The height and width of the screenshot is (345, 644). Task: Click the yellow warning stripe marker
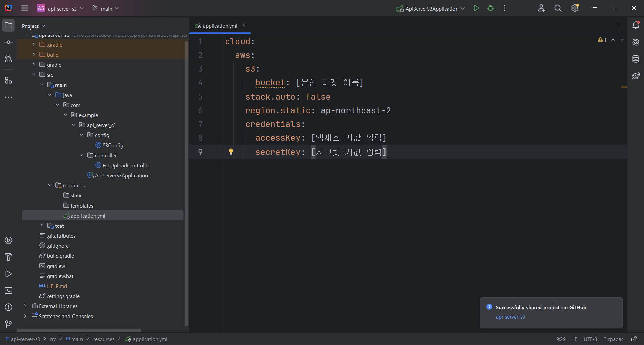pyautogui.click(x=624, y=87)
